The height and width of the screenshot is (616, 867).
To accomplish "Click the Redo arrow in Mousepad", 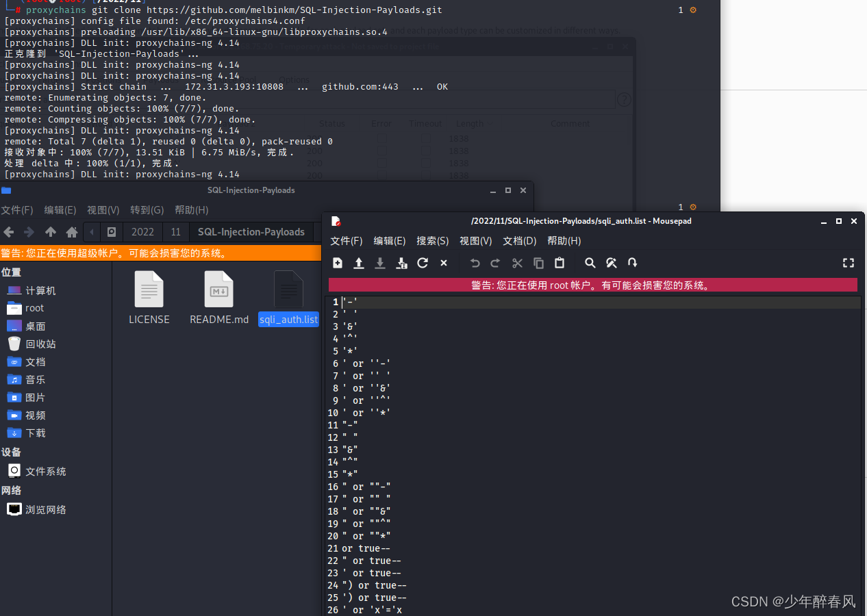I will click(x=496, y=263).
